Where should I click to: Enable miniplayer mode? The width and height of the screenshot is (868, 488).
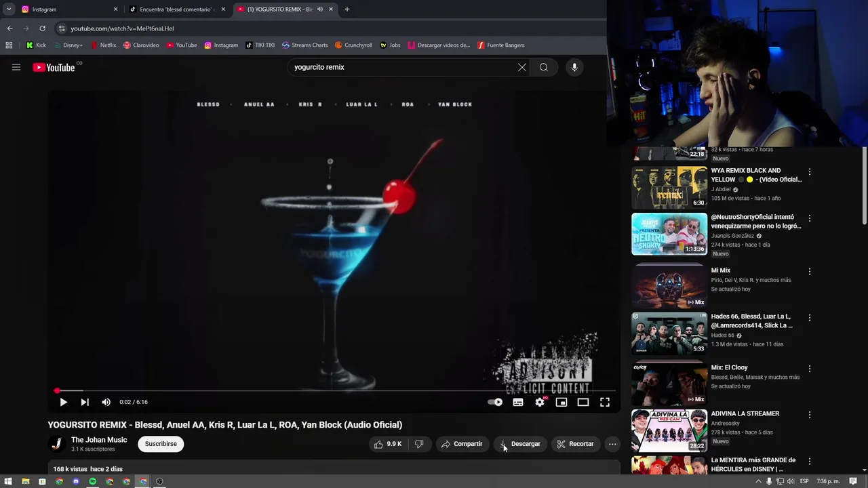(x=561, y=402)
